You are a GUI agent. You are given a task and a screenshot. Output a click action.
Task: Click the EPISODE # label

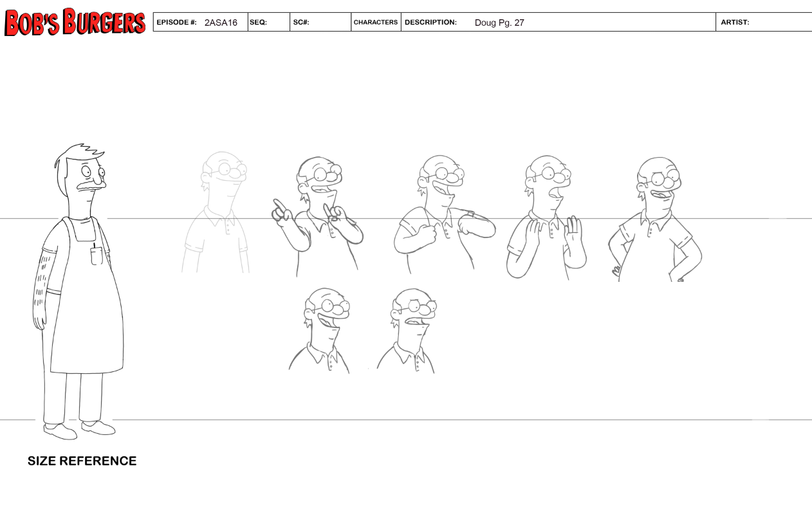176,22
